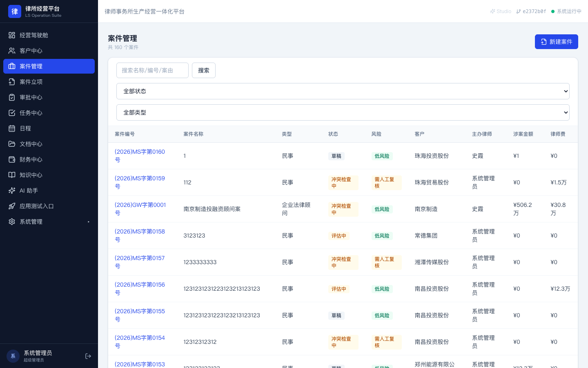588x368 pixels.
Task: Open case (2026)MS字第0160号 link
Action: click(140, 156)
